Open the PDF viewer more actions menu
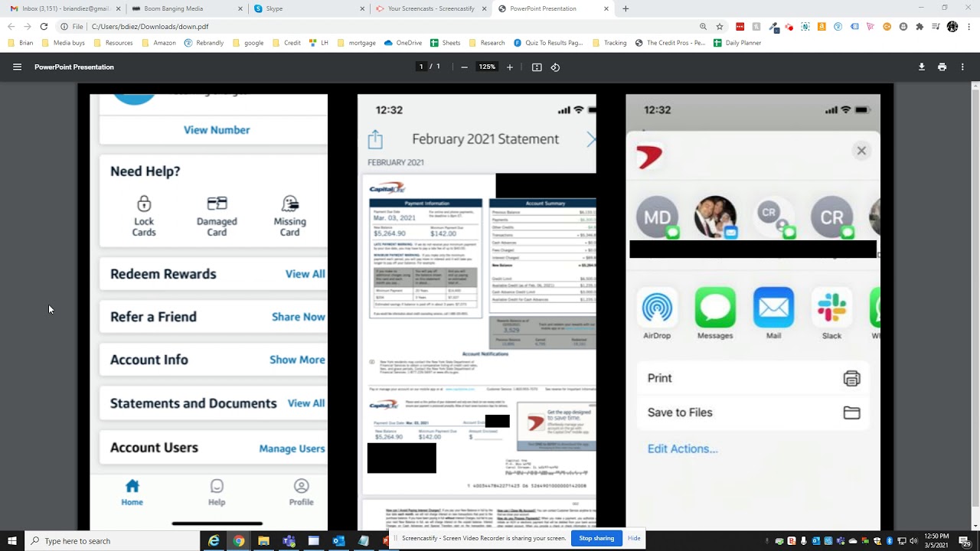980x551 pixels. coord(962,67)
